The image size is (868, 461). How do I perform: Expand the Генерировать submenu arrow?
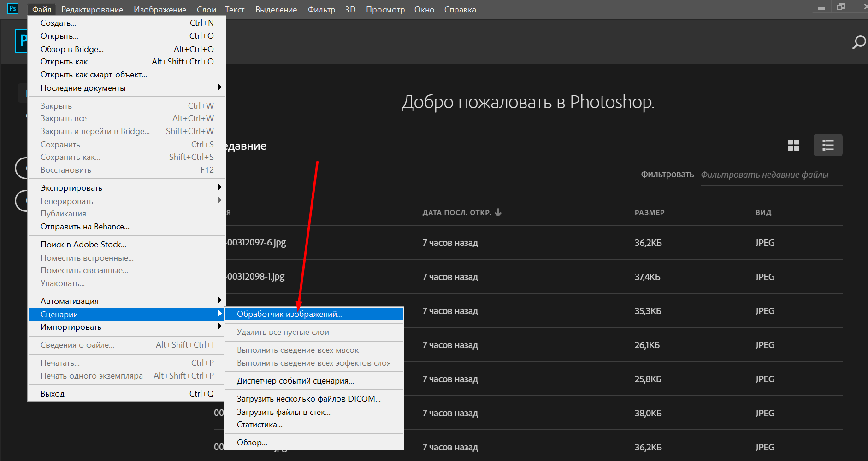coord(219,200)
